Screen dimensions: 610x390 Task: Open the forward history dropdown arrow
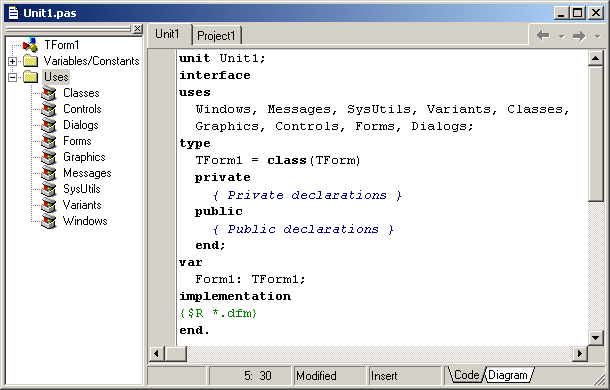pyautogui.click(x=598, y=37)
